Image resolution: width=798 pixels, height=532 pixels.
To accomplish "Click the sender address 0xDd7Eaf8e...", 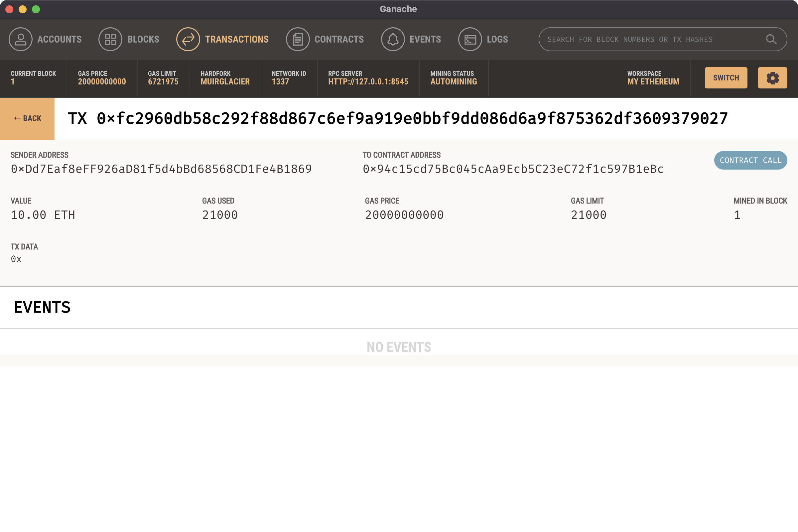I will pos(161,169).
